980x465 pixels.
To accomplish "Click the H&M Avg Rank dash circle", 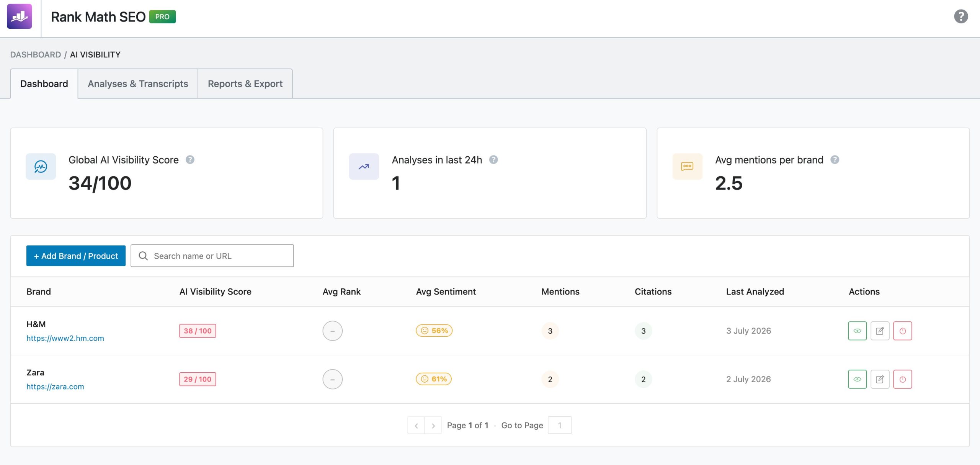I will 333,331.
